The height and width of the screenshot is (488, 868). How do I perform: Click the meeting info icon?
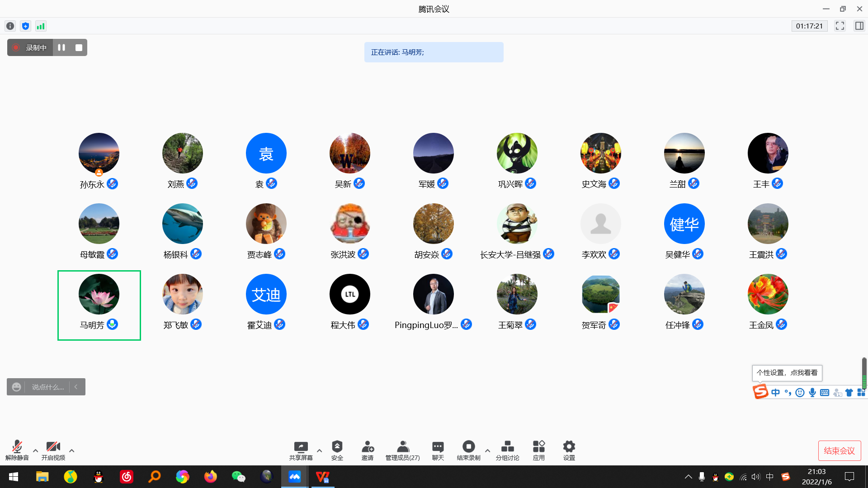(x=10, y=26)
